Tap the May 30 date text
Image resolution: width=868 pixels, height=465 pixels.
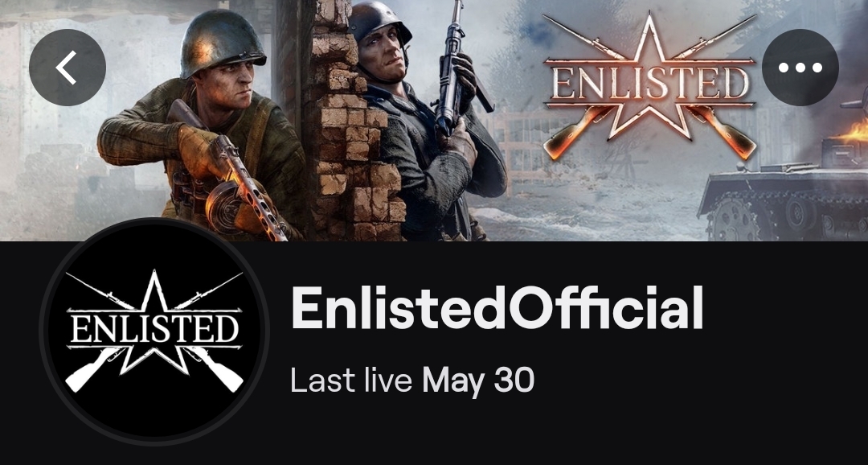coord(477,381)
